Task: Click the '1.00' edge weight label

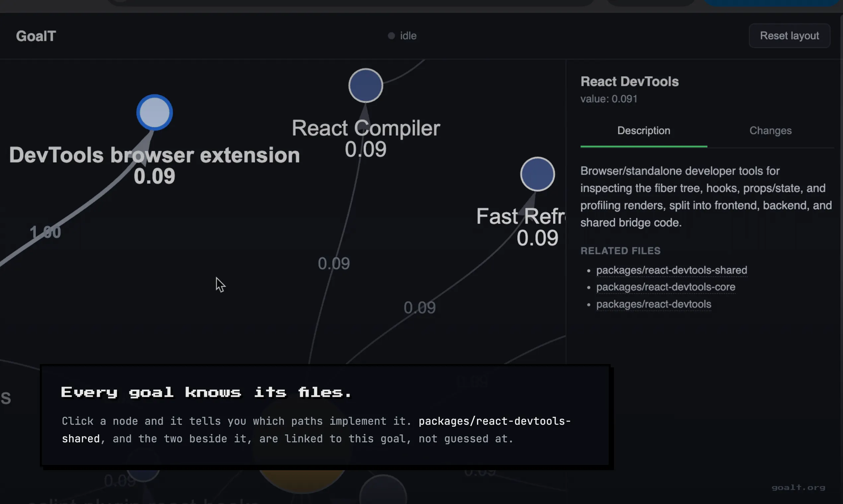Action: pos(45,232)
